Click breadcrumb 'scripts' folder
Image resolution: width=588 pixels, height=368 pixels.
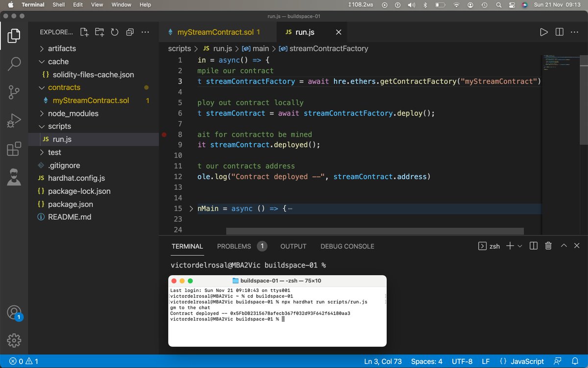tap(179, 49)
